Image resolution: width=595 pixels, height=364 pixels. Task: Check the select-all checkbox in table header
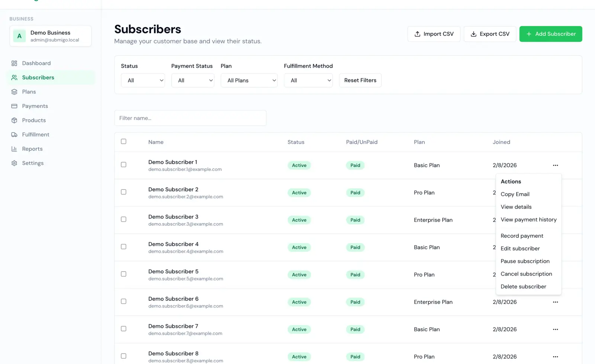pos(123,142)
